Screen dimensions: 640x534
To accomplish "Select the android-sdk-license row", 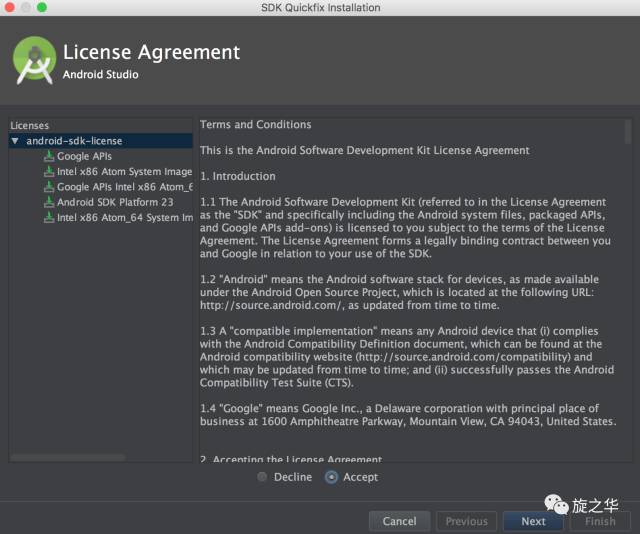I will click(x=100, y=141).
